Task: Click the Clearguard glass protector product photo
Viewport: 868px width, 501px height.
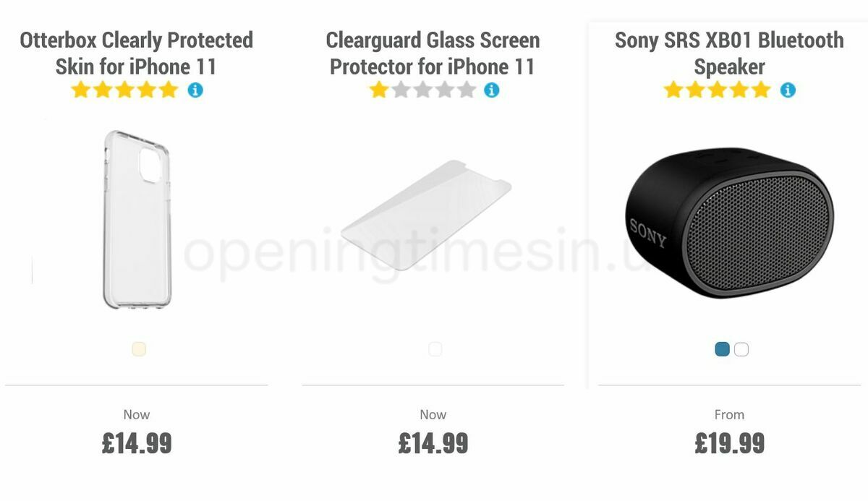Action: tap(427, 217)
